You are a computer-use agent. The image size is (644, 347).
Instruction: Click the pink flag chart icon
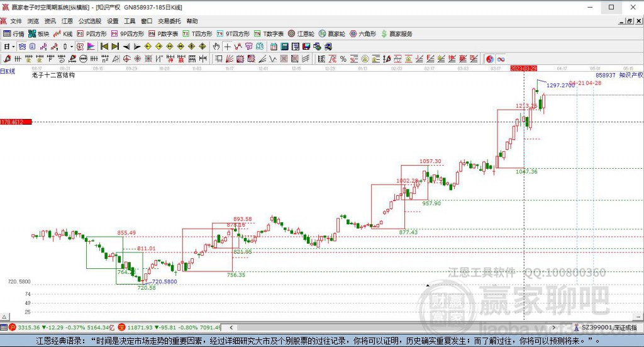[x=91, y=47]
